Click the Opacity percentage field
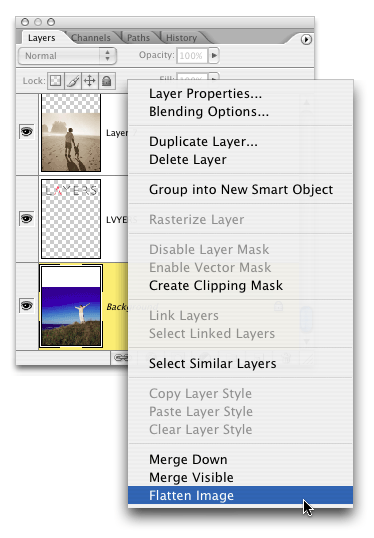 coord(192,56)
